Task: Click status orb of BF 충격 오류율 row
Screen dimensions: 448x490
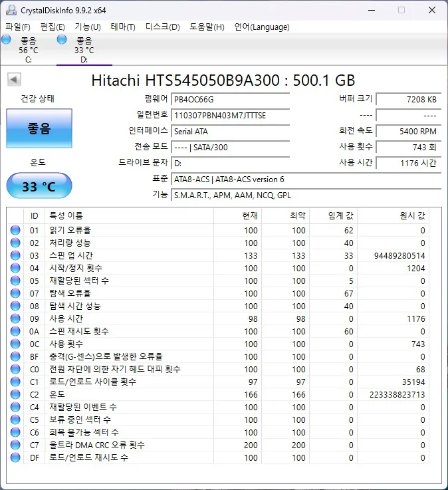Action: pos(15,356)
